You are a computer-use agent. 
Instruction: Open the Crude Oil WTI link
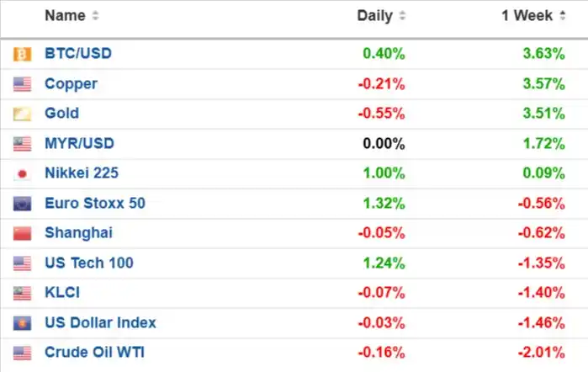[x=94, y=352]
